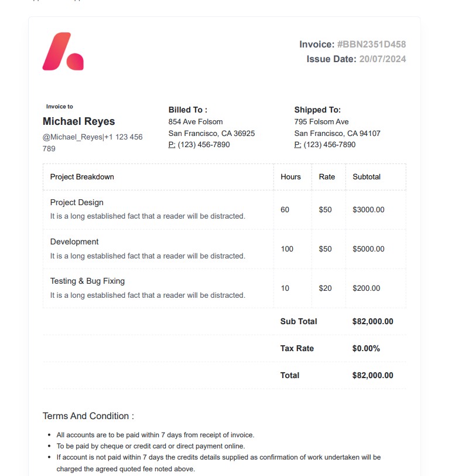Screen dimensions: 455x476
Task: Click the $5000.00 Development subtotal cell
Action: click(x=368, y=249)
